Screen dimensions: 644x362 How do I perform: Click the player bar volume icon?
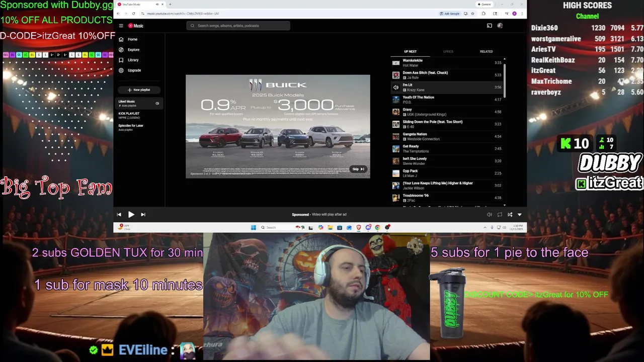click(x=489, y=215)
